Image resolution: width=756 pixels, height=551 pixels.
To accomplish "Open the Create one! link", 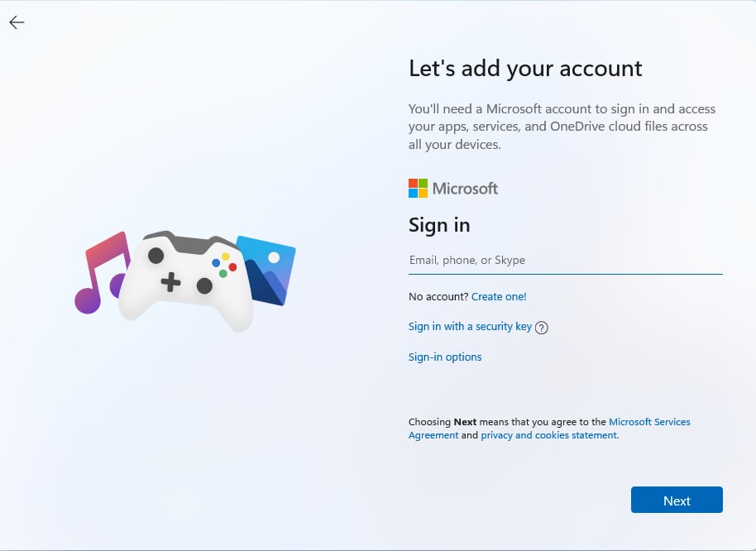I will coord(499,296).
